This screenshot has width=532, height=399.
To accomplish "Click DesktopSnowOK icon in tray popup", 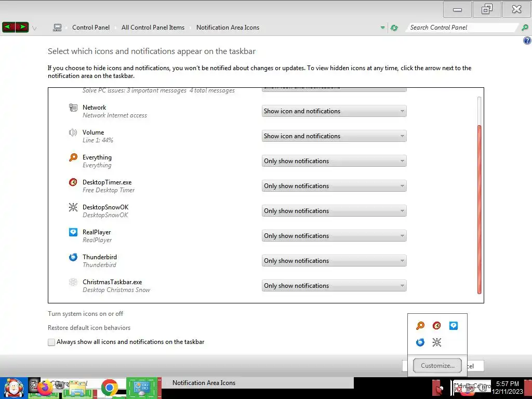I will click(x=436, y=342).
